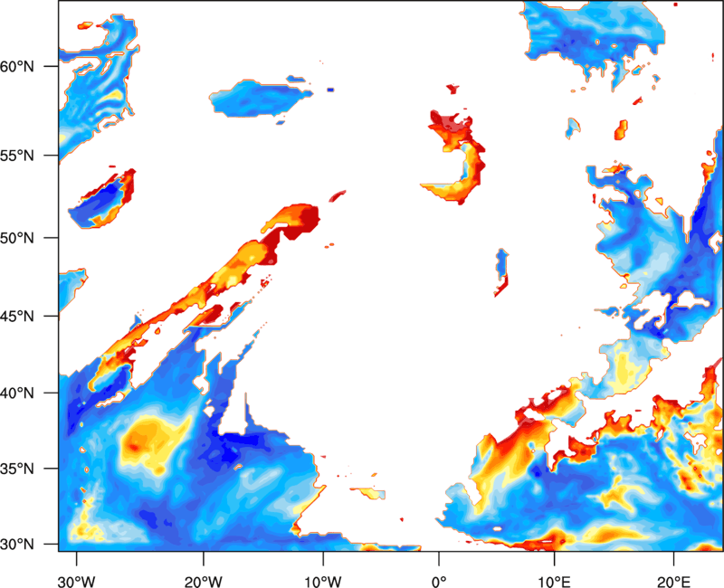Click the 30°N latitude label

tap(17, 545)
